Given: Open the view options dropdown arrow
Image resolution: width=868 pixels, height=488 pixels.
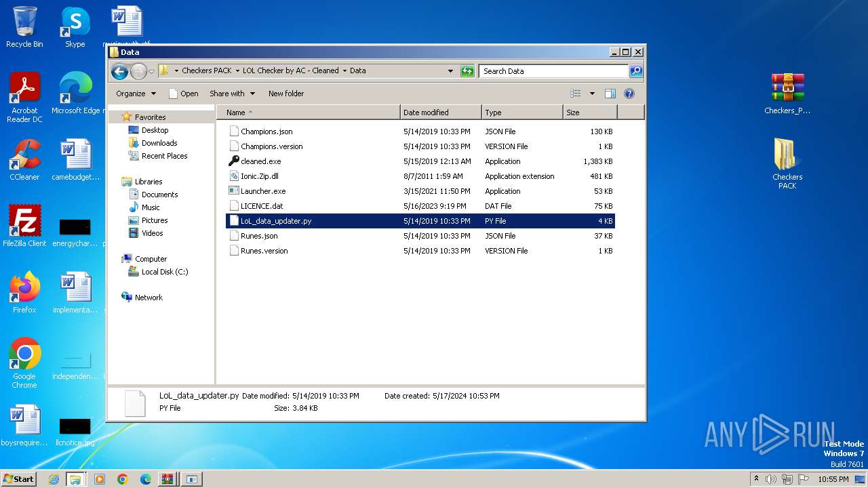Looking at the screenshot, I should pos(592,94).
